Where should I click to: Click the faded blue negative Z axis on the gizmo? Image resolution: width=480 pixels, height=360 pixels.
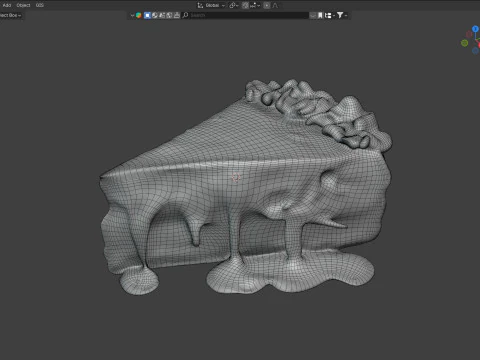click(x=476, y=51)
